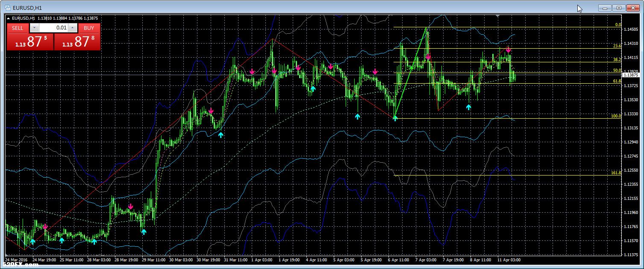This screenshot has width=644, height=269.
Task: Click the sell price panel 1.13 87 5
Action: click(x=30, y=42)
